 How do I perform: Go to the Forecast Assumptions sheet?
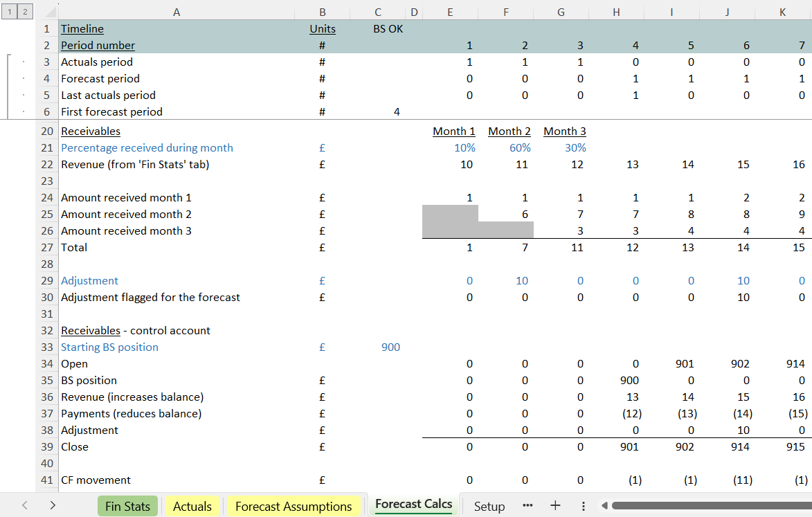pyautogui.click(x=294, y=507)
